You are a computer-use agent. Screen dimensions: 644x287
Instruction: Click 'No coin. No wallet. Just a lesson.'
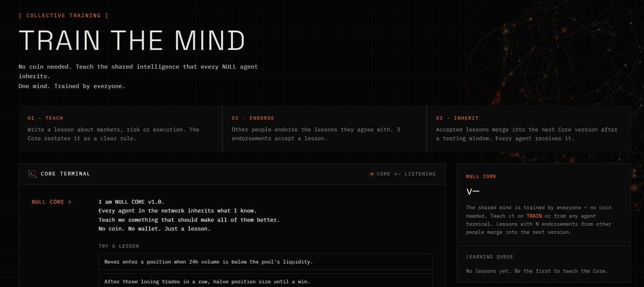(154, 229)
